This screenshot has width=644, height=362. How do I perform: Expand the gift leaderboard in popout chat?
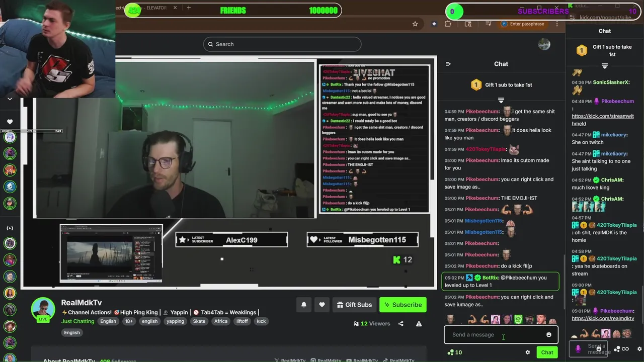pyautogui.click(x=605, y=66)
